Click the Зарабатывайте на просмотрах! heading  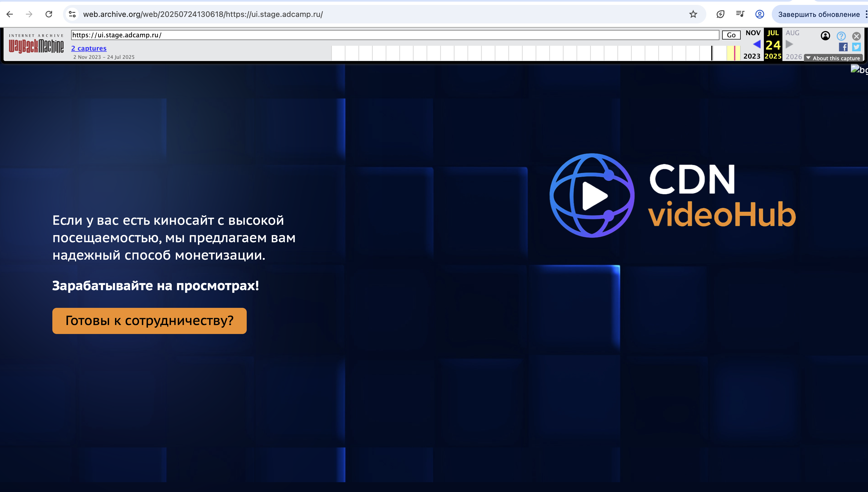click(x=156, y=286)
